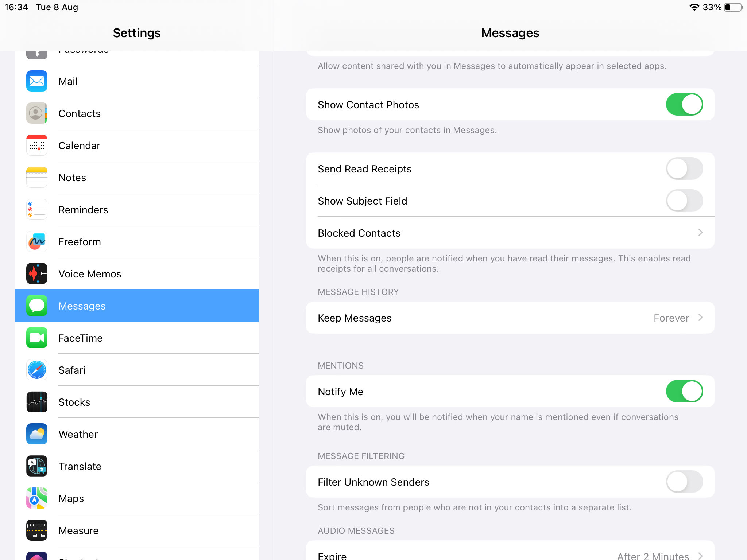Open Notes settings via its icon
The height and width of the screenshot is (560, 747).
point(36,177)
